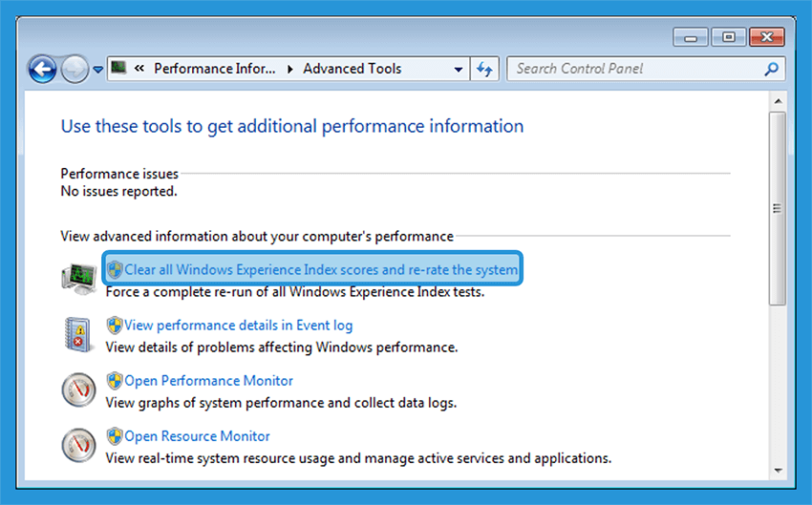The height and width of the screenshot is (505, 812).
Task: Click the magnifying glass search icon
Action: point(771,69)
